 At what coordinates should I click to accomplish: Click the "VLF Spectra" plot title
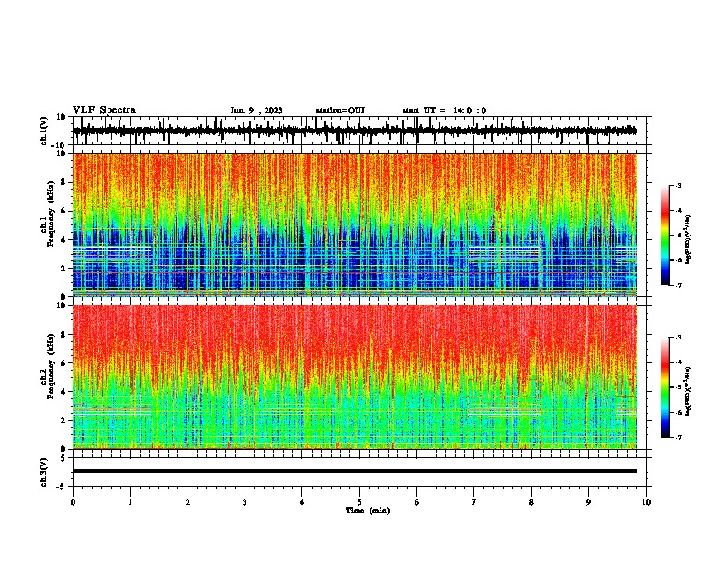coord(104,110)
